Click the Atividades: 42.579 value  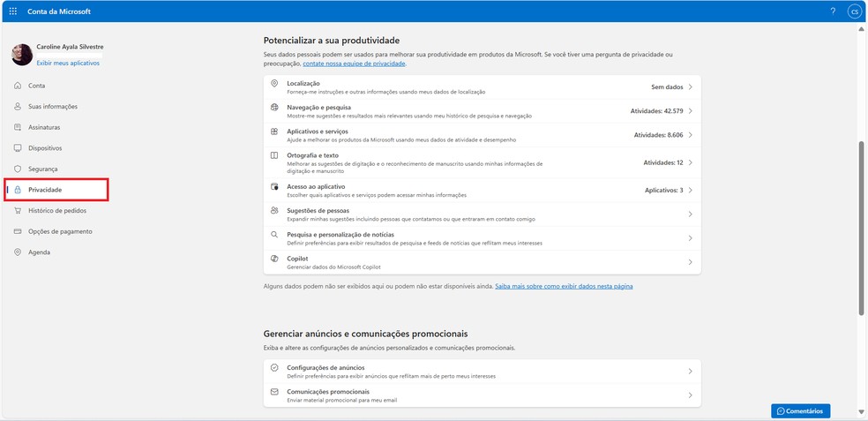coord(656,111)
